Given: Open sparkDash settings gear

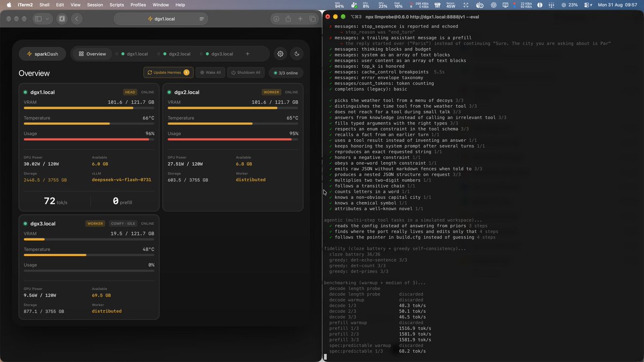Looking at the screenshot, I should click(x=280, y=54).
